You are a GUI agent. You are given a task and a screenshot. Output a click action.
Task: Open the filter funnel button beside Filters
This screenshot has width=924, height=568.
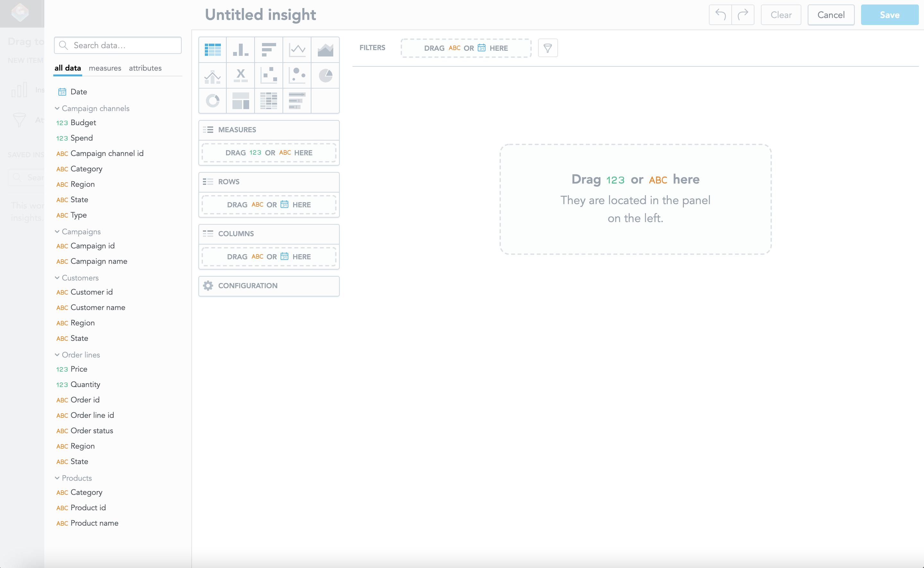pos(547,48)
